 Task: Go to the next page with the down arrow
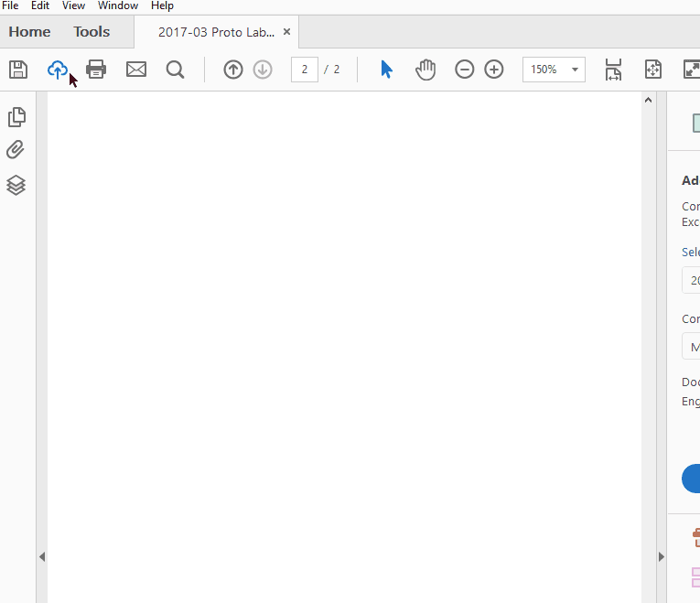[263, 70]
